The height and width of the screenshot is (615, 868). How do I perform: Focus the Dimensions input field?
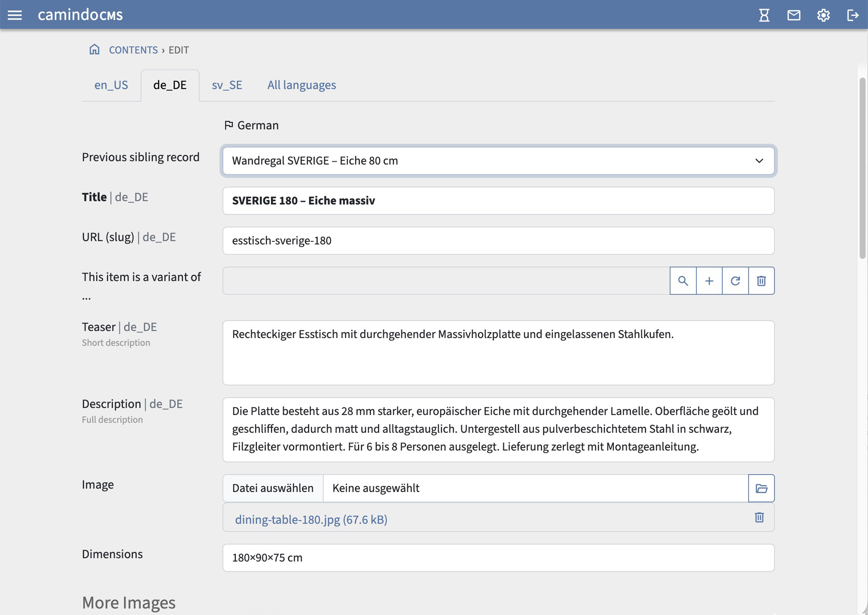498,558
